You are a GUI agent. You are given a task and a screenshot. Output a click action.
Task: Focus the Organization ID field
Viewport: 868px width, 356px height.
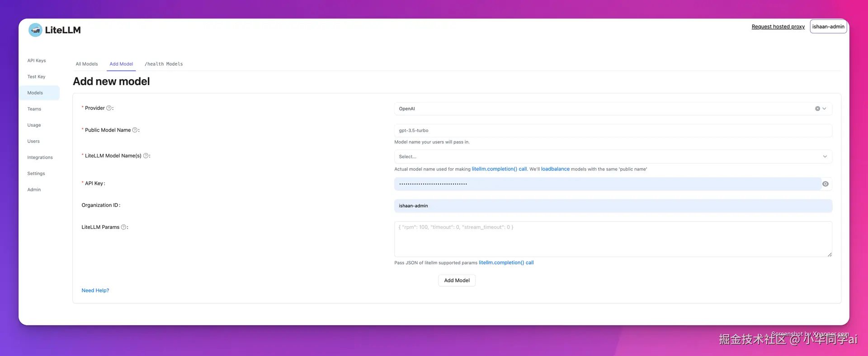613,206
